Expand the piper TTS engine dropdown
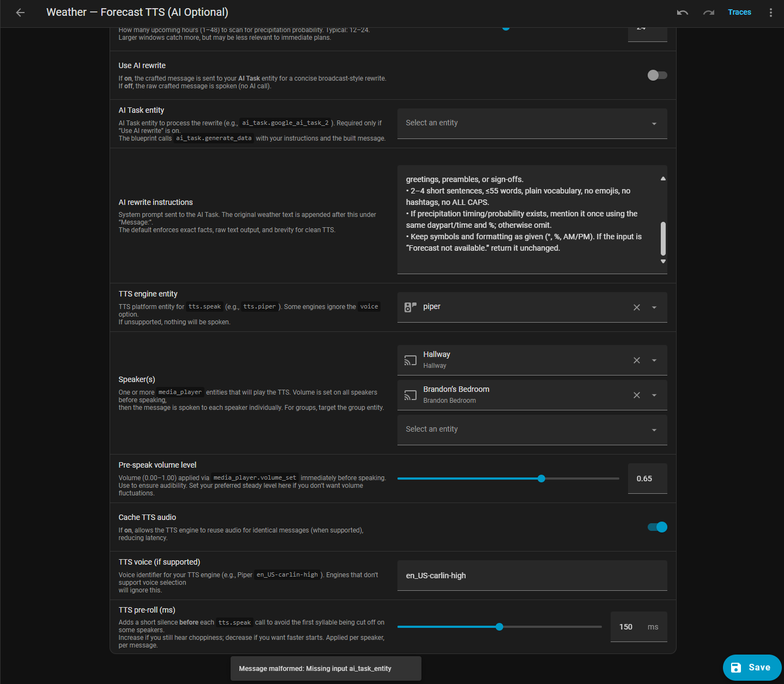The width and height of the screenshot is (784, 684). (x=654, y=307)
